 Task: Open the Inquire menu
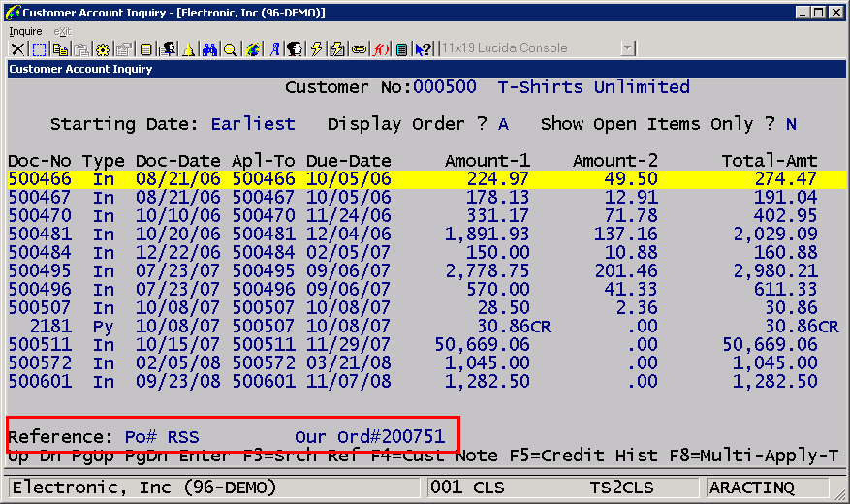coord(25,31)
